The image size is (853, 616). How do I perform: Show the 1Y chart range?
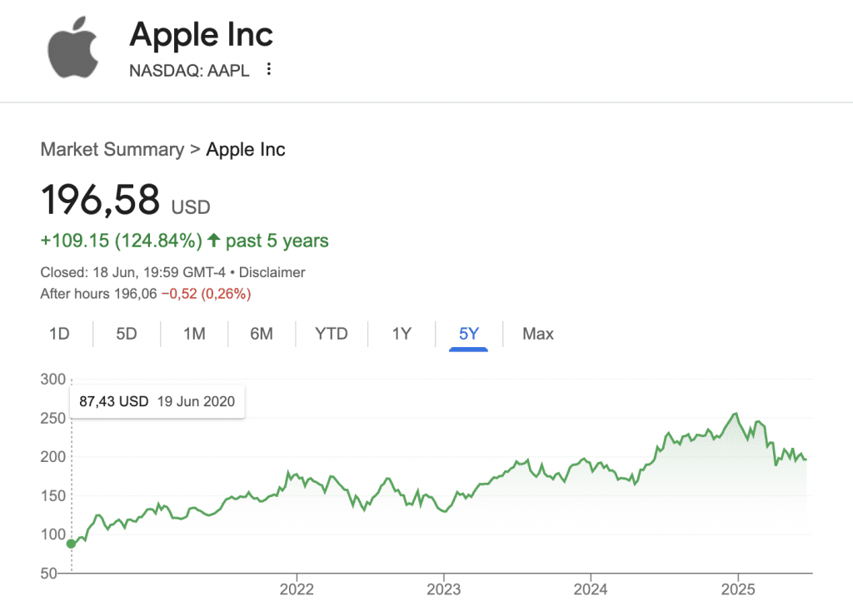coord(402,334)
